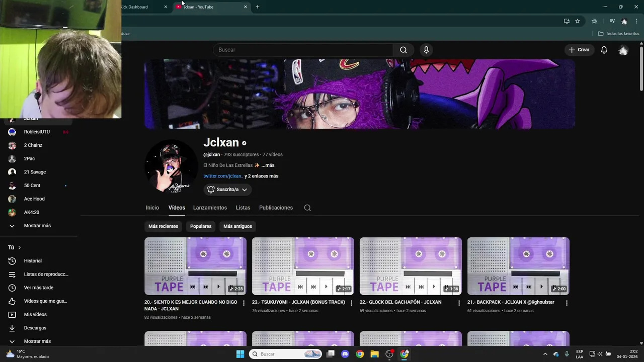The width and height of the screenshot is (644, 362).
Task: Filter videos by Populares
Action: coord(201,226)
